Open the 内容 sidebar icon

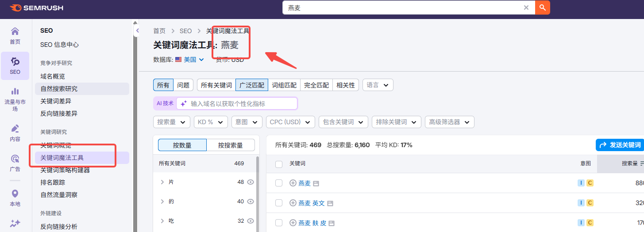(x=15, y=133)
